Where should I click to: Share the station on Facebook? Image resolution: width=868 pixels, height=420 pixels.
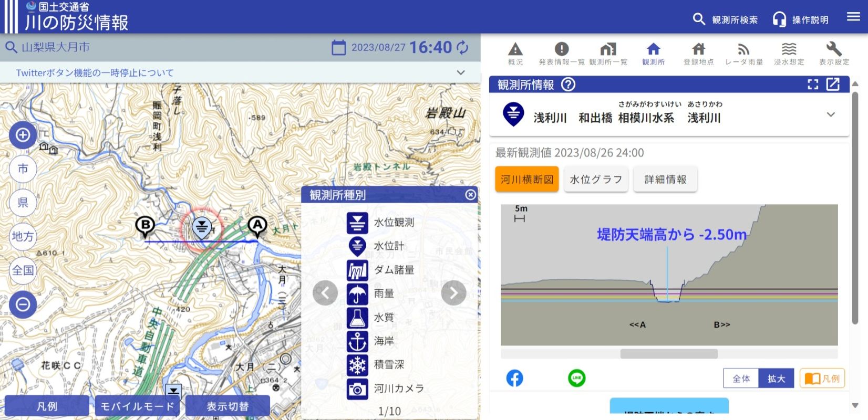tap(514, 378)
